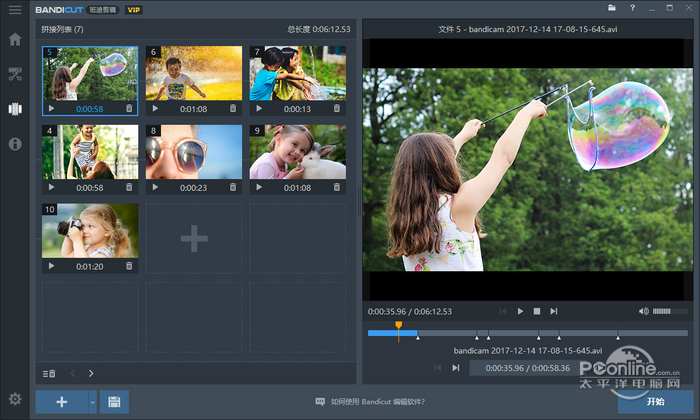
Task: Play clip 5 from its thumbnail controls
Action: 51,108
